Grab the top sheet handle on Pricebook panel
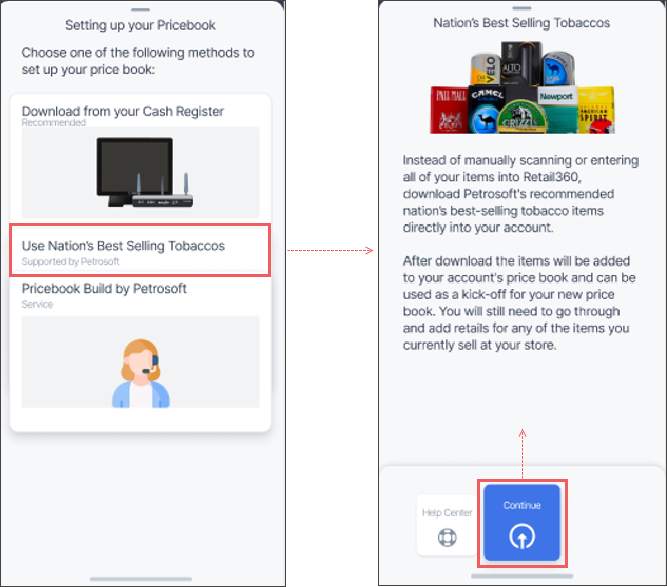Image resolution: width=667 pixels, height=587 pixels. 140,9
